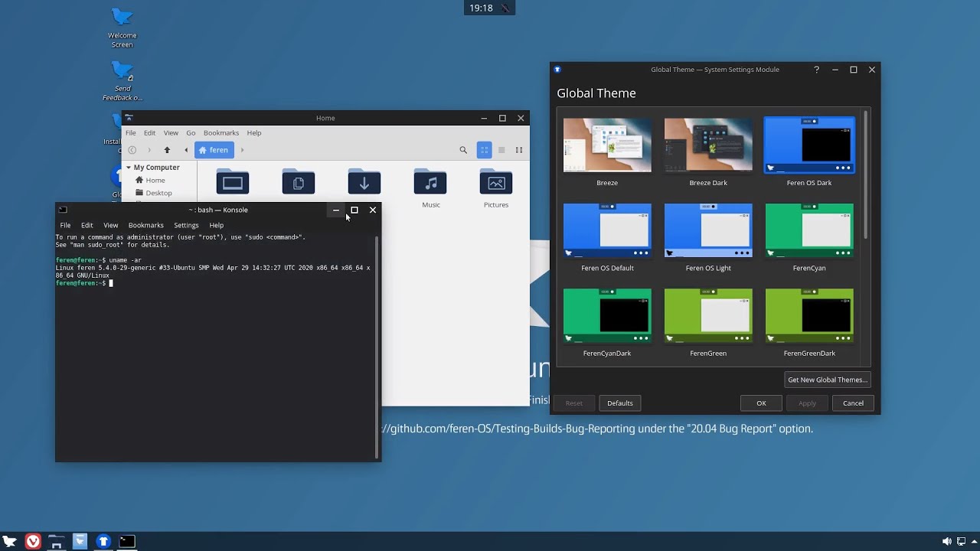Open the Feren OS start menu in taskbar

[x=9, y=542]
